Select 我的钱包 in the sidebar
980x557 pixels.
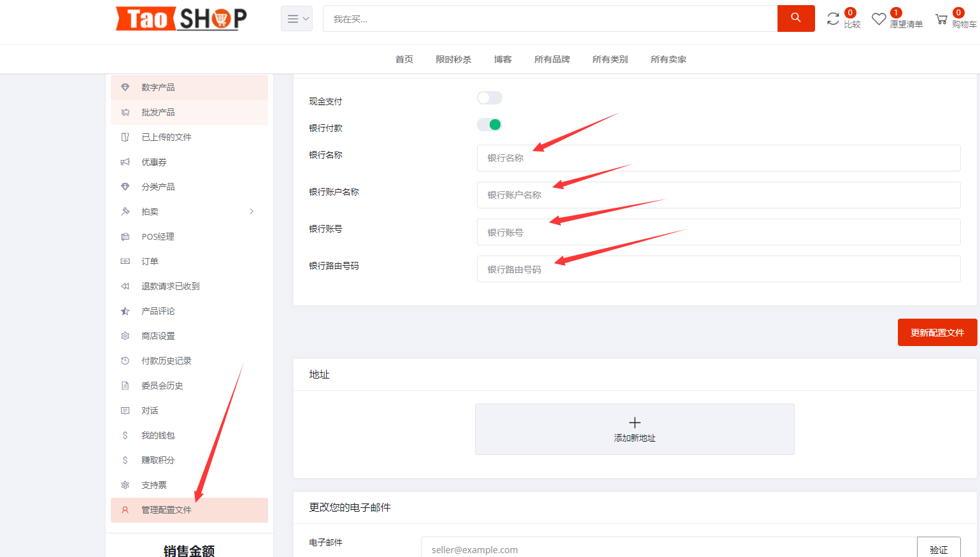(158, 435)
